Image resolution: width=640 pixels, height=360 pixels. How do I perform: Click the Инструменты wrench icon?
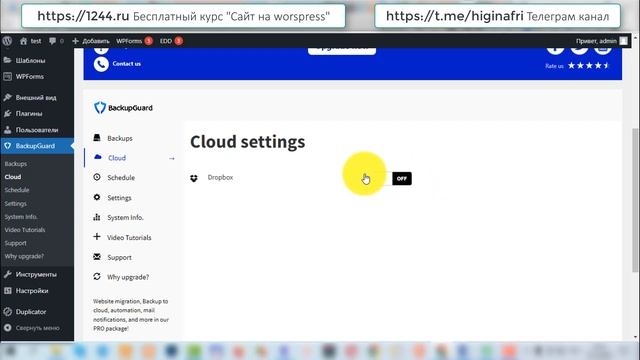7,274
